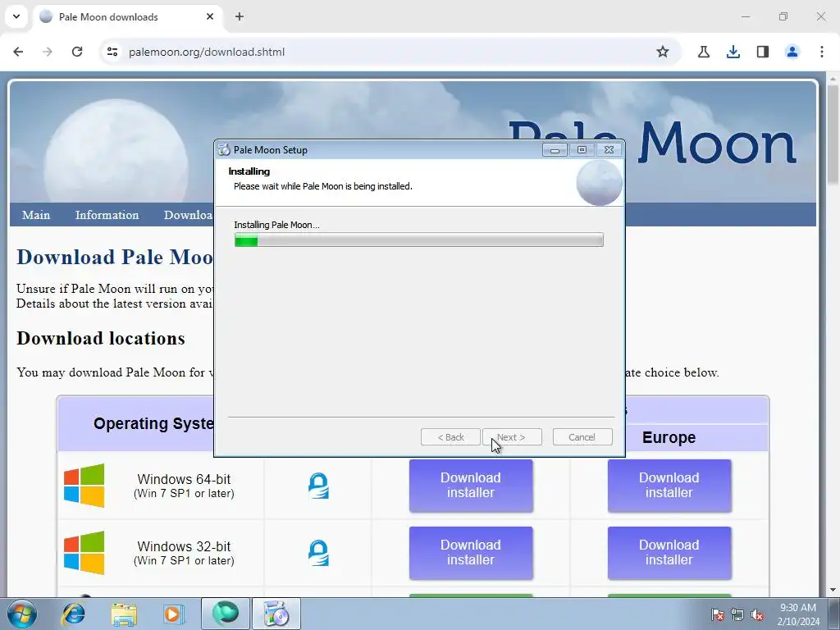840x630 pixels.
Task: Switch to Pale Moon Setup taskbar button
Action: click(x=276, y=614)
